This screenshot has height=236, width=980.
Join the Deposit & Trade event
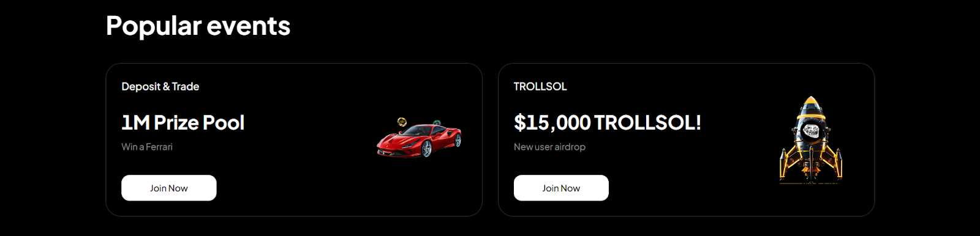click(169, 188)
